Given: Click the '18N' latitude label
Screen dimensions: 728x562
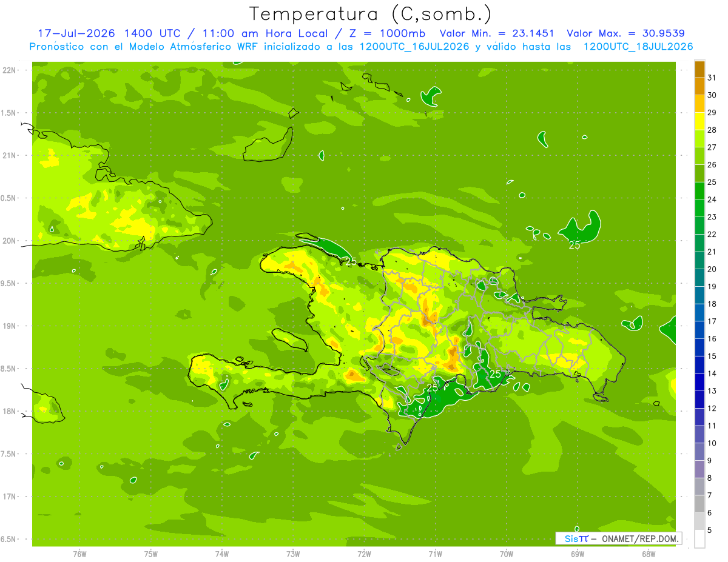Looking at the screenshot, I should [x=9, y=411].
